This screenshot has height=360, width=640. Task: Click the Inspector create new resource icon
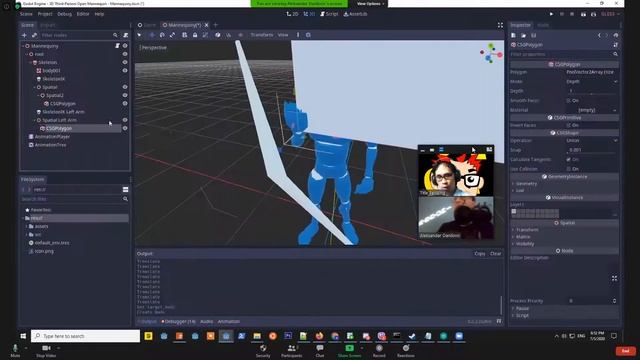tap(513, 36)
